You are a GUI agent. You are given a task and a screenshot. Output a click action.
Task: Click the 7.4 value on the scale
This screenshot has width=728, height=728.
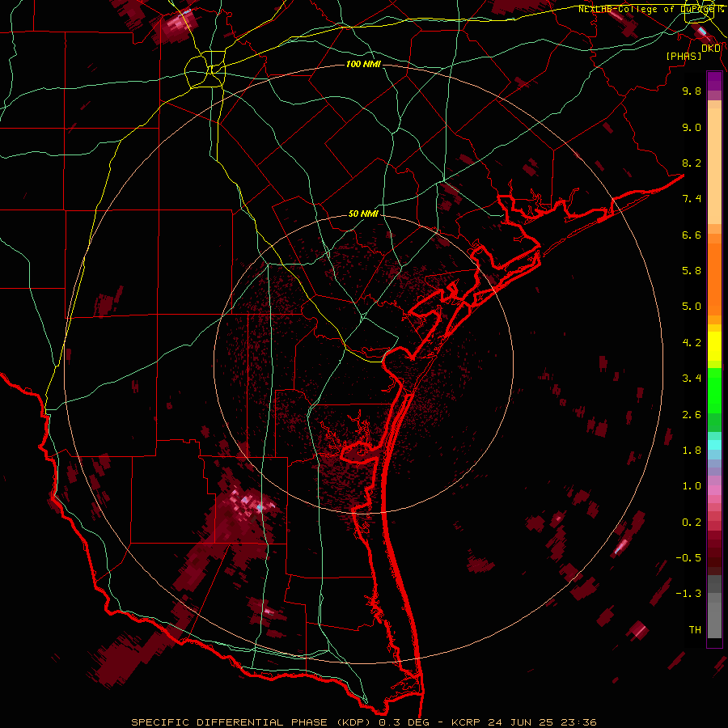(692, 199)
